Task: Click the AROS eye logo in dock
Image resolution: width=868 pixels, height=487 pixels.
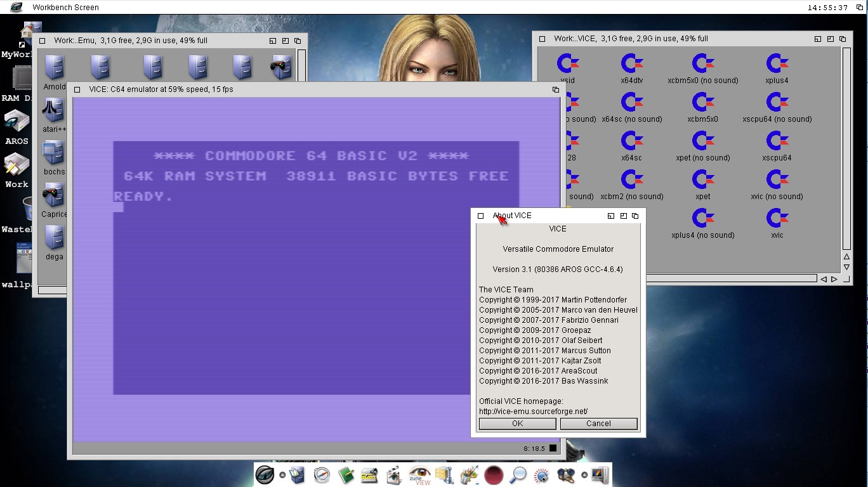Action: 265,474
